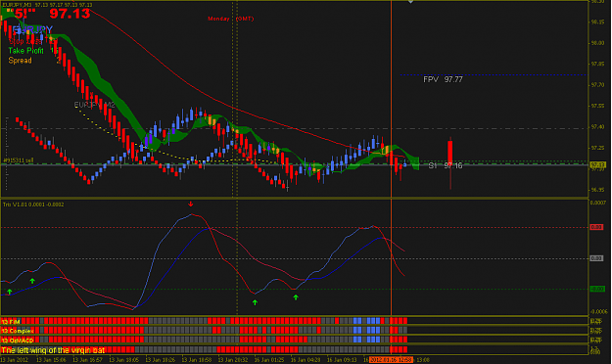The image size is (612, 364).
Task: Click the red down arrow above the oscillator peak
Action: coord(191,204)
